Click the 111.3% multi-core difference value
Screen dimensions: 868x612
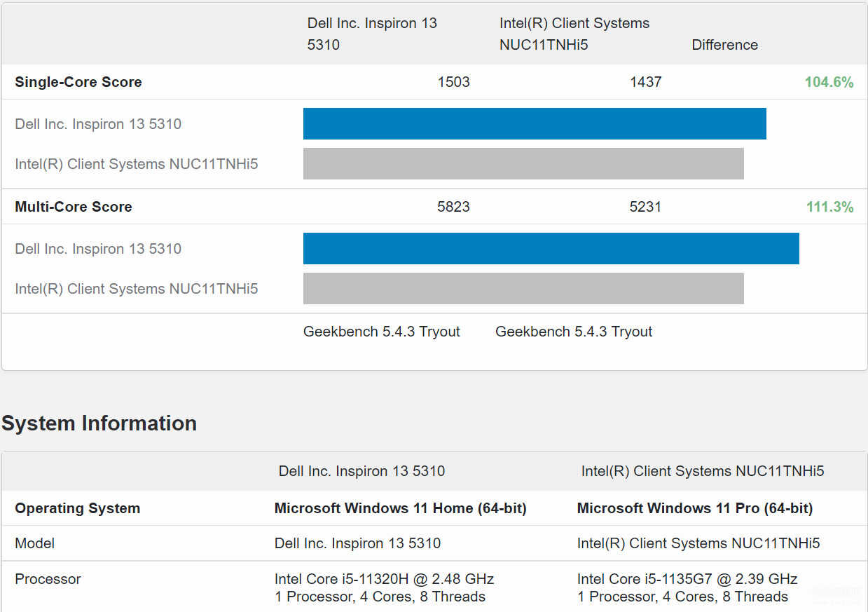coord(829,207)
